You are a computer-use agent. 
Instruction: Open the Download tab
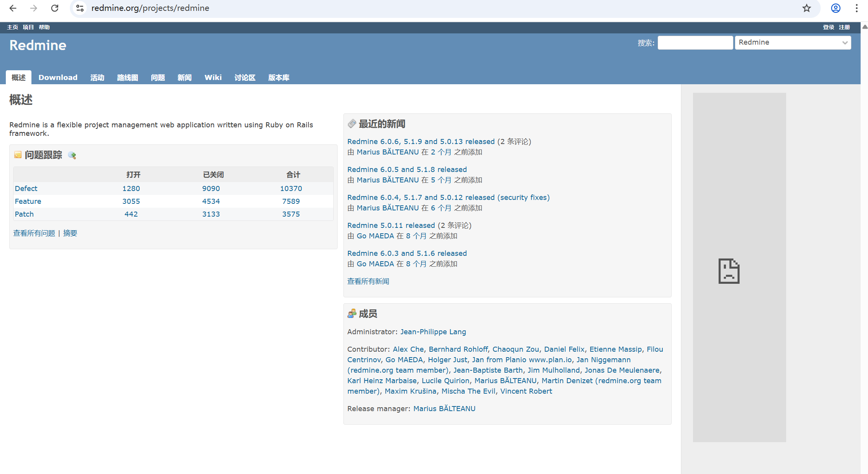point(58,77)
